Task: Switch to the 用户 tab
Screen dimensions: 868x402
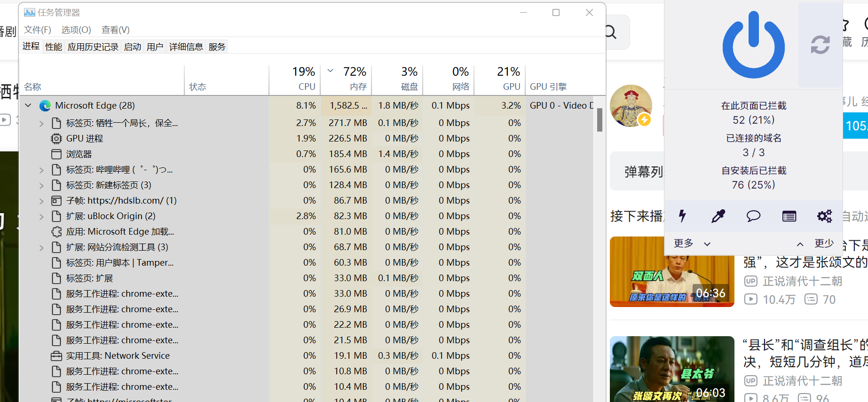Action: 155,47
